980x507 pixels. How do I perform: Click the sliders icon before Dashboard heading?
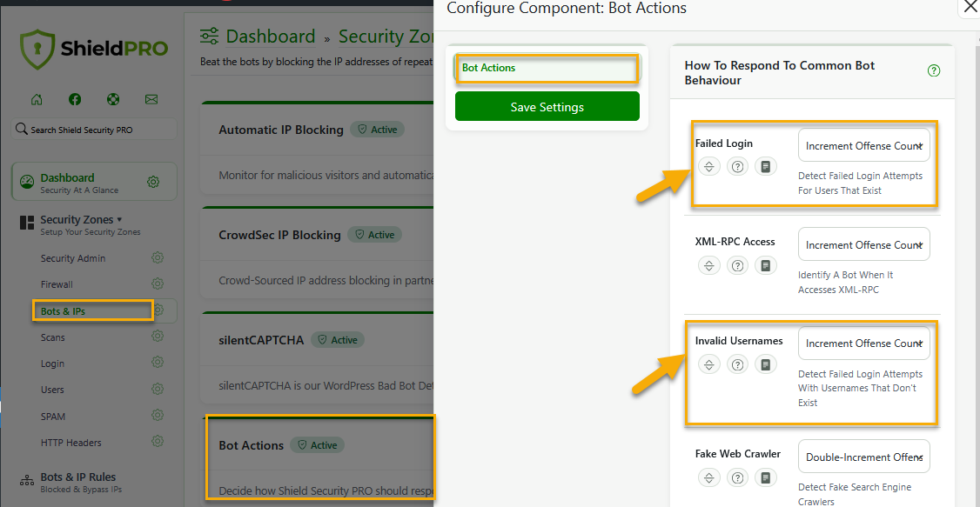(210, 37)
